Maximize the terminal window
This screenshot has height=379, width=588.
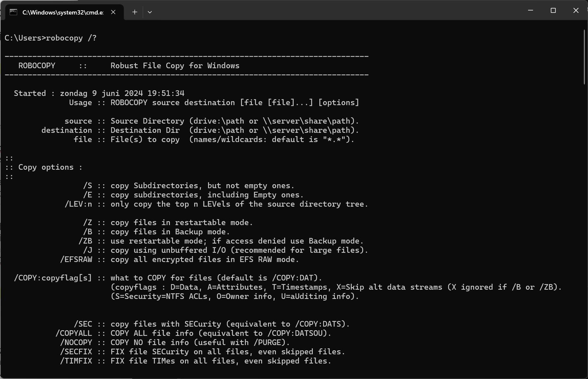point(553,11)
